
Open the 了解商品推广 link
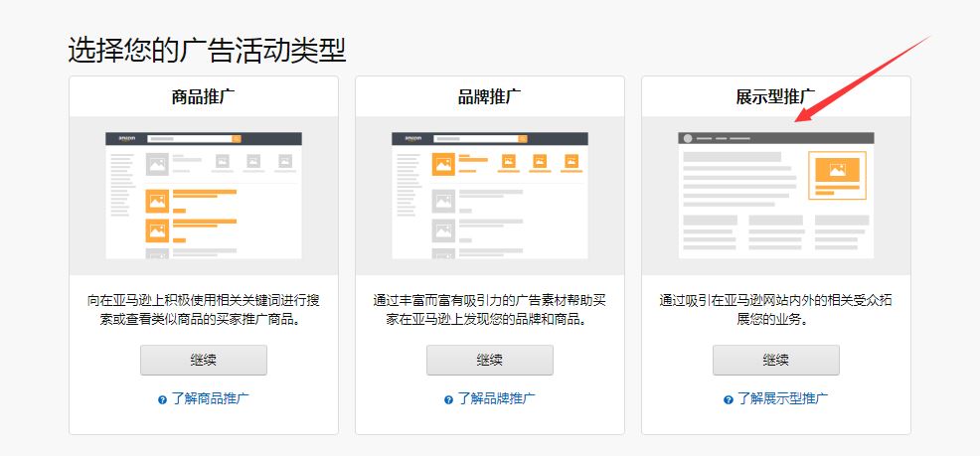coord(210,398)
